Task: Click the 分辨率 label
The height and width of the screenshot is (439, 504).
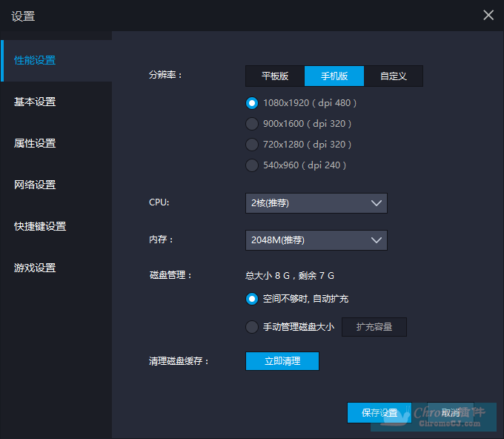Action: click(165, 75)
